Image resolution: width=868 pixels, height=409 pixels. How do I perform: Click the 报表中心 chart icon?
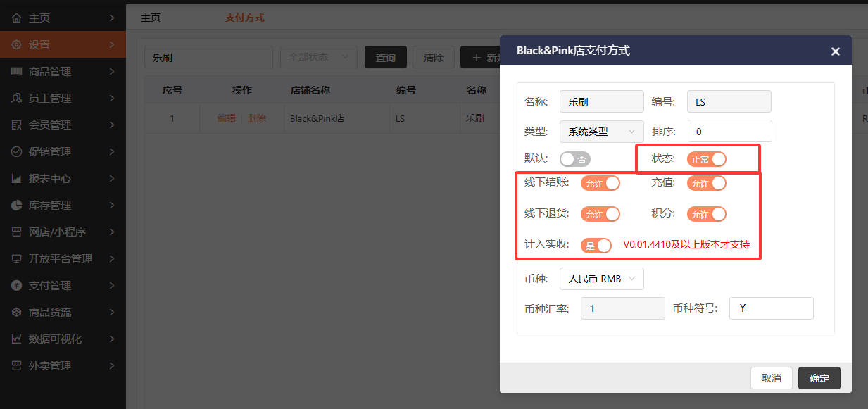click(17, 178)
